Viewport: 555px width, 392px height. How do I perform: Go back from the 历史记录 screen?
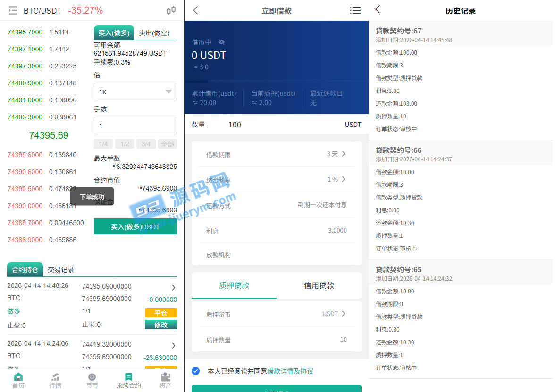point(378,9)
